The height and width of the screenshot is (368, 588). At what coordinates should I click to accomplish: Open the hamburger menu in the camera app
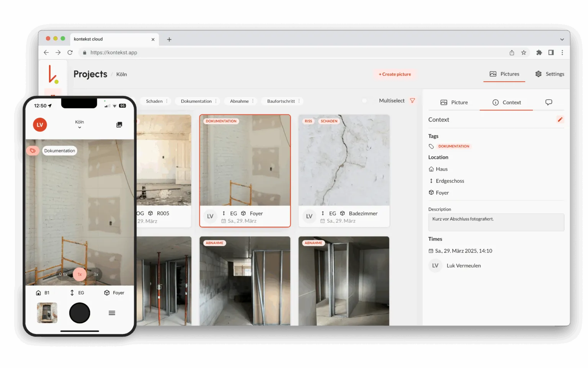[111, 312]
